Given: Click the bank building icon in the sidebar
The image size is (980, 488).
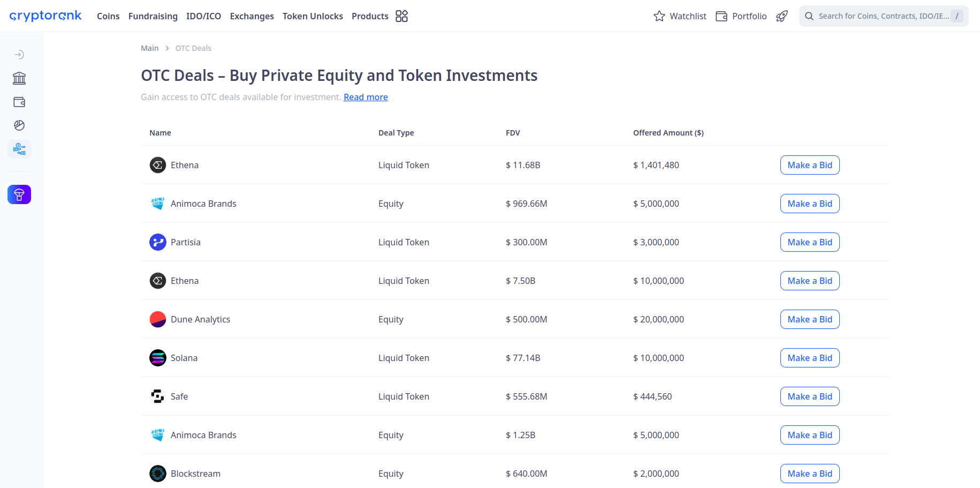Looking at the screenshot, I should point(19,78).
